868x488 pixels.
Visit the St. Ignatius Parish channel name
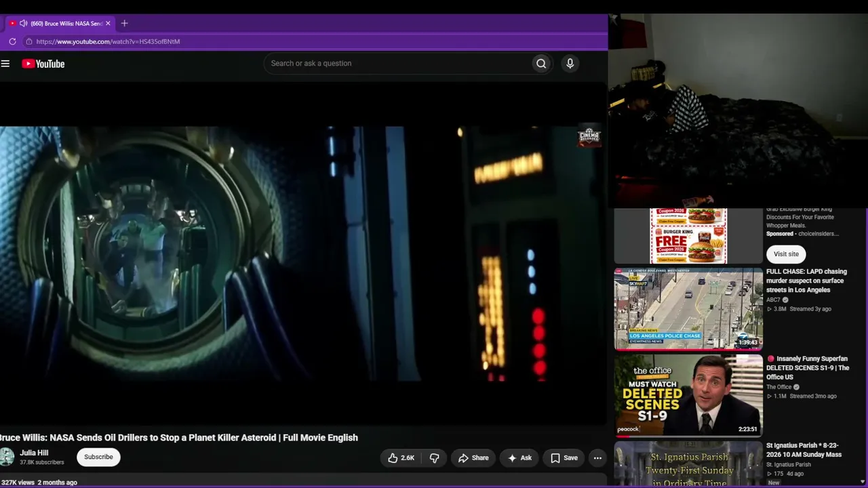[x=789, y=465]
